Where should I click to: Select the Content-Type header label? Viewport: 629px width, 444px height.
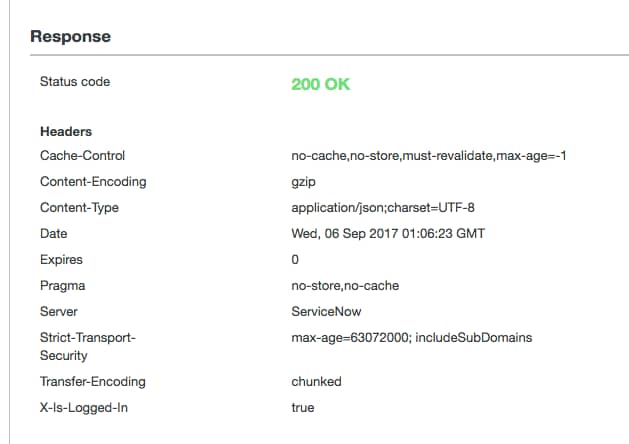tap(79, 208)
